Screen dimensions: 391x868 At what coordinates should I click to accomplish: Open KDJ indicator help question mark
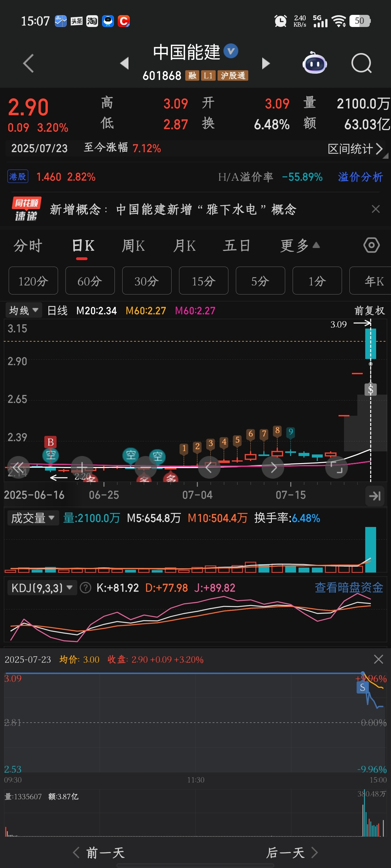86,588
